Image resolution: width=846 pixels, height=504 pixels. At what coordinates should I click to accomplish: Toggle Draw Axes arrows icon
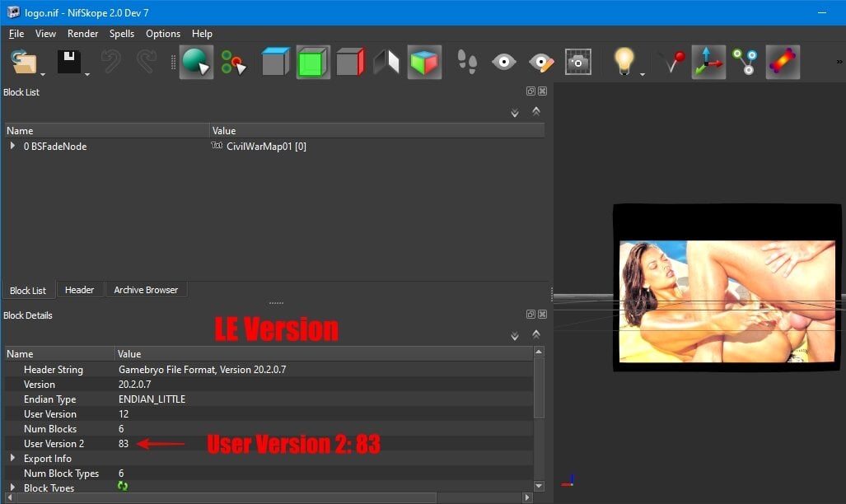708,62
